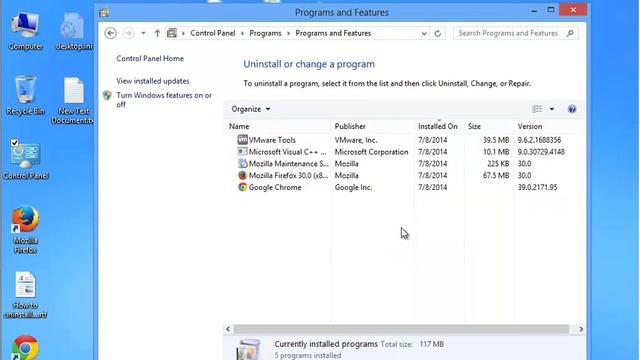This screenshot has height=360, width=640.
Task: Toggle the Control Panel icon checkbox
Action: (15, 143)
